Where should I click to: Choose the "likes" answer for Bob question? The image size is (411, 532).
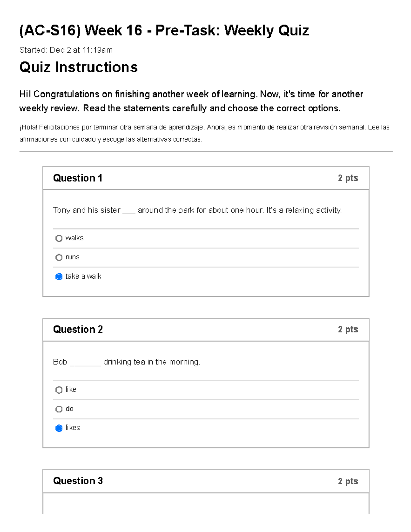pos(59,428)
